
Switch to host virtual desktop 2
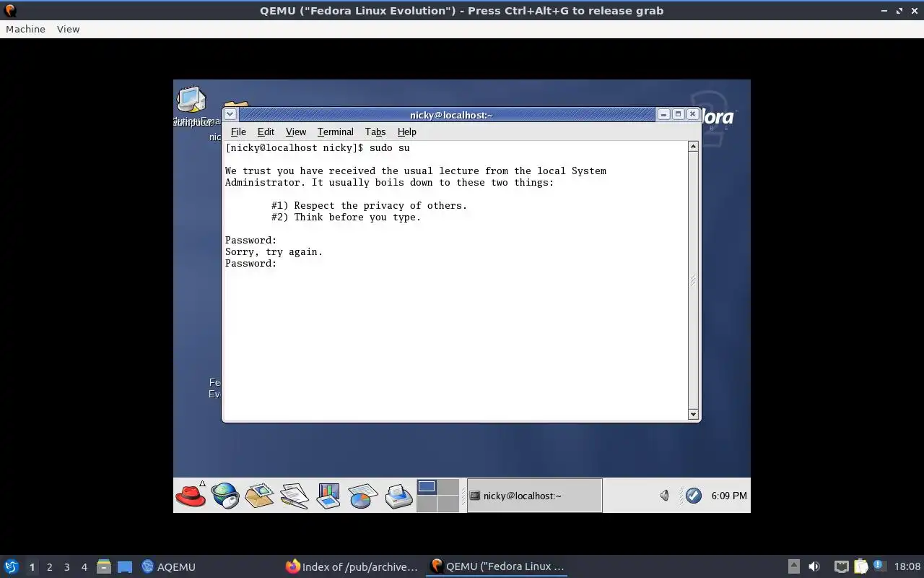[x=49, y=567]
